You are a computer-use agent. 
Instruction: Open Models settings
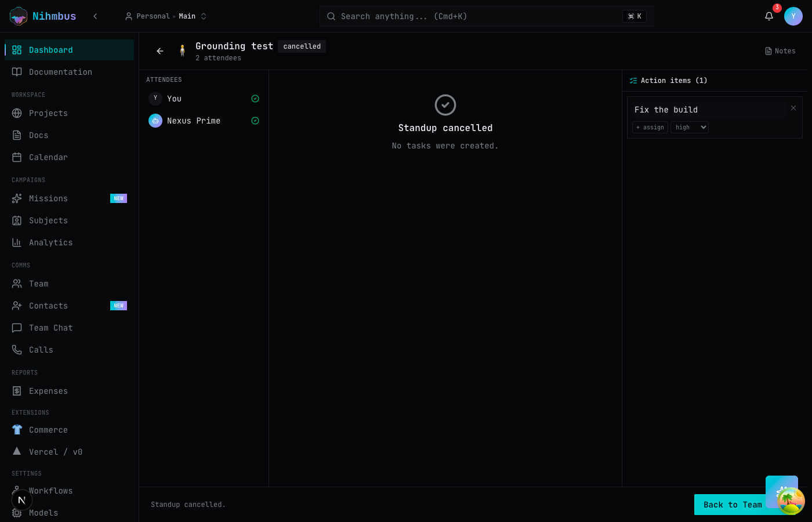point(70,513)
